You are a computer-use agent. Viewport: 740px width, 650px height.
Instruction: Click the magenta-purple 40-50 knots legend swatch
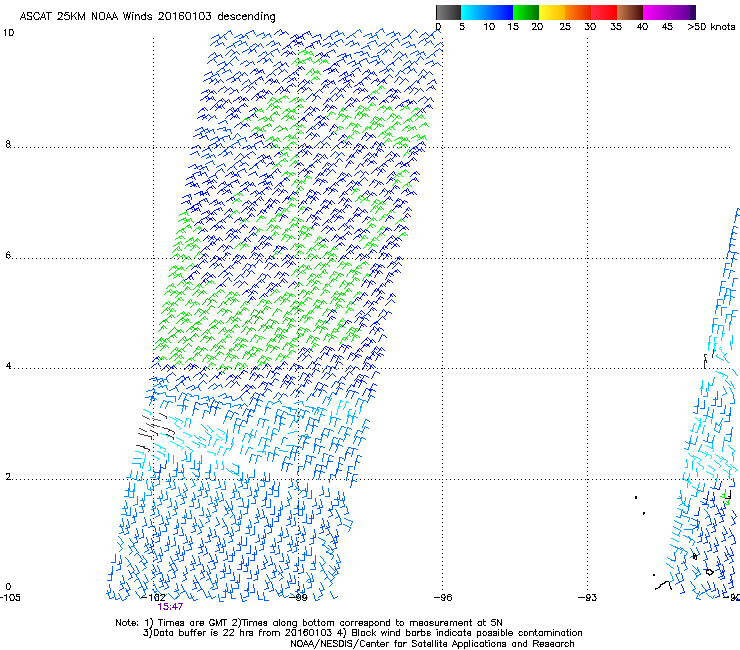click(669, 12)
